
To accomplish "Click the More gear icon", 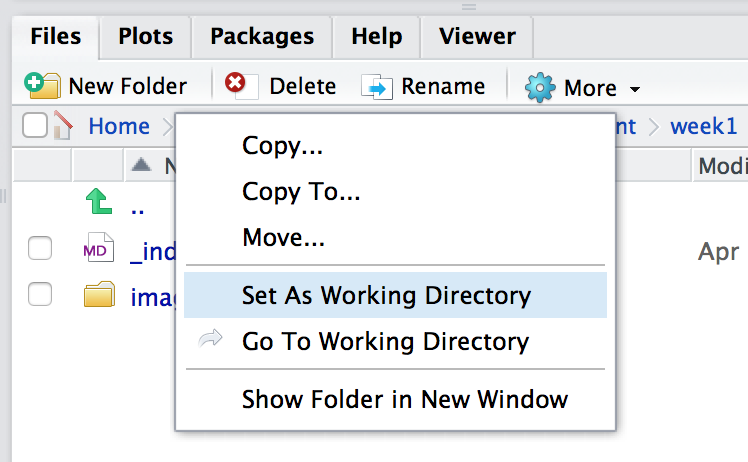I will [x=540, y=88].
